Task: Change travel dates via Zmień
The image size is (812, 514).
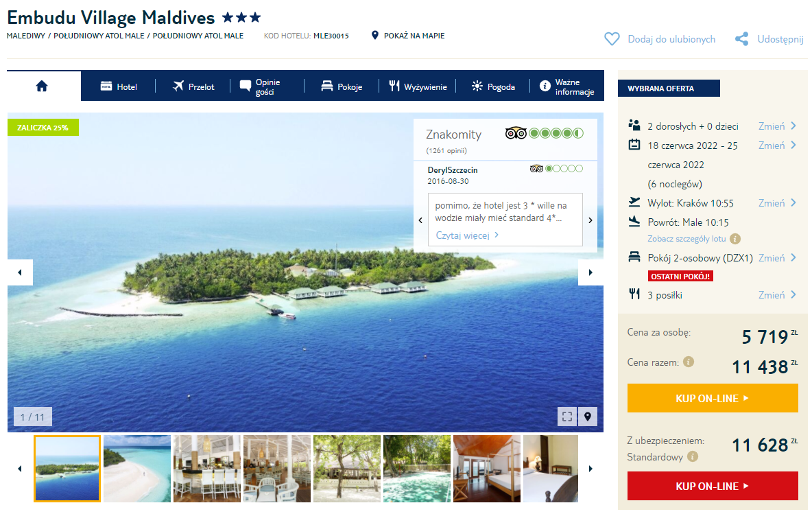Action: [777, 145]
